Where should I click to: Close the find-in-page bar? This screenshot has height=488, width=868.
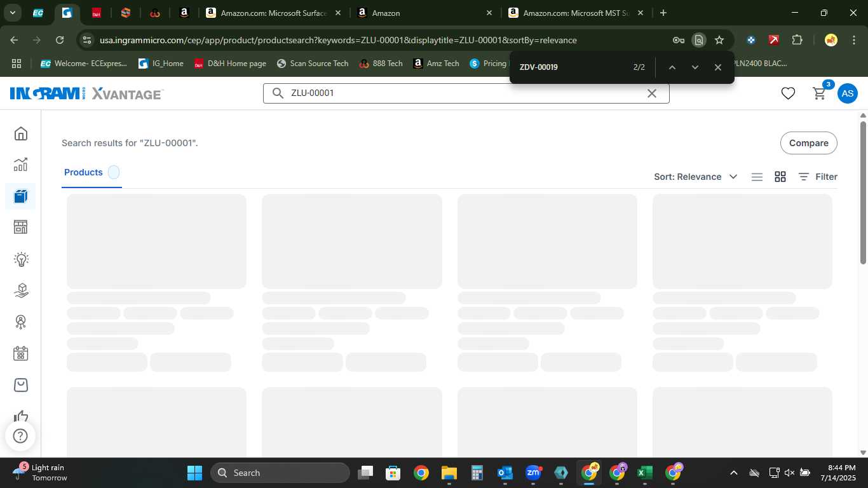point(717,67)
